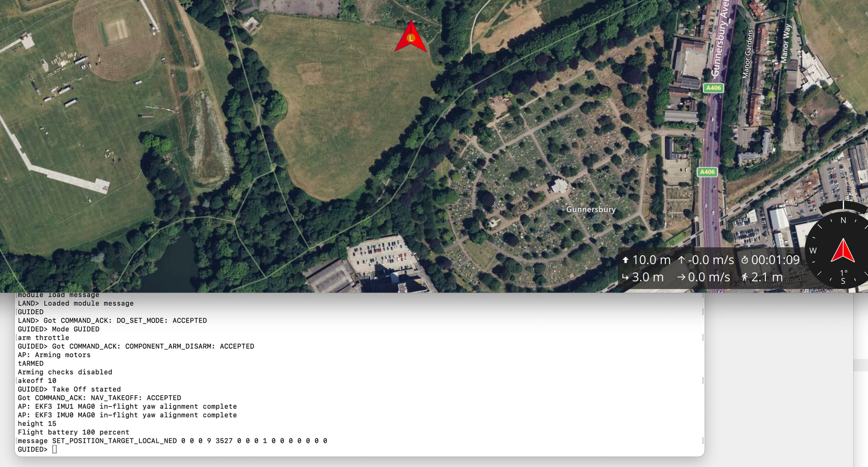Image resolution: width=868 pixels, height=467 pixels.
Task: Click the 10.0 m altitude readout
Action: [651, 260]
